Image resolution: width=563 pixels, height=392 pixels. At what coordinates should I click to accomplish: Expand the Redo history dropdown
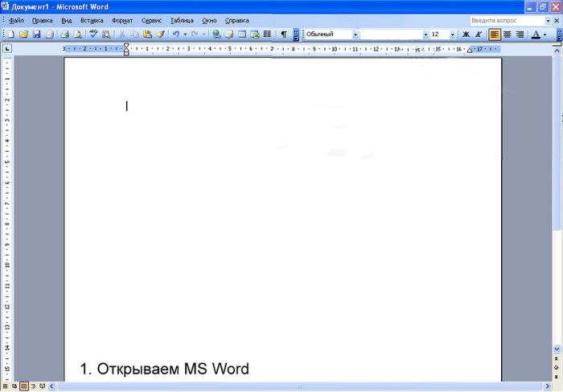click(x=203, y=35)
